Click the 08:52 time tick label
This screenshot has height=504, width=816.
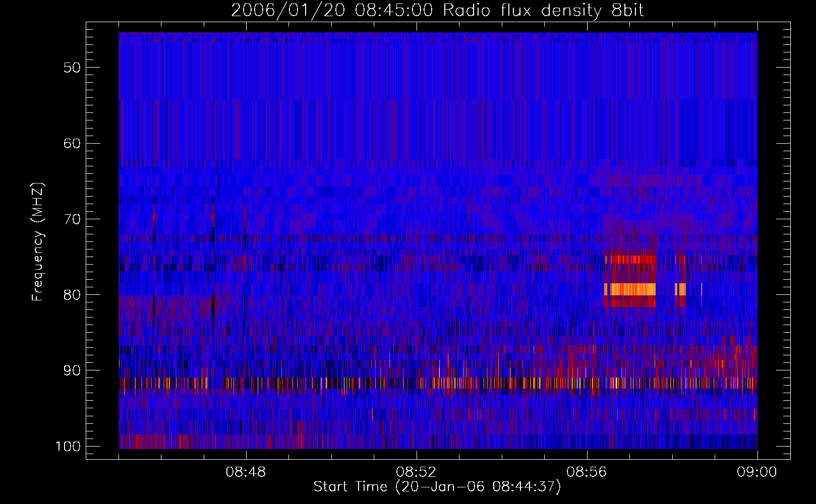(416, 472)
